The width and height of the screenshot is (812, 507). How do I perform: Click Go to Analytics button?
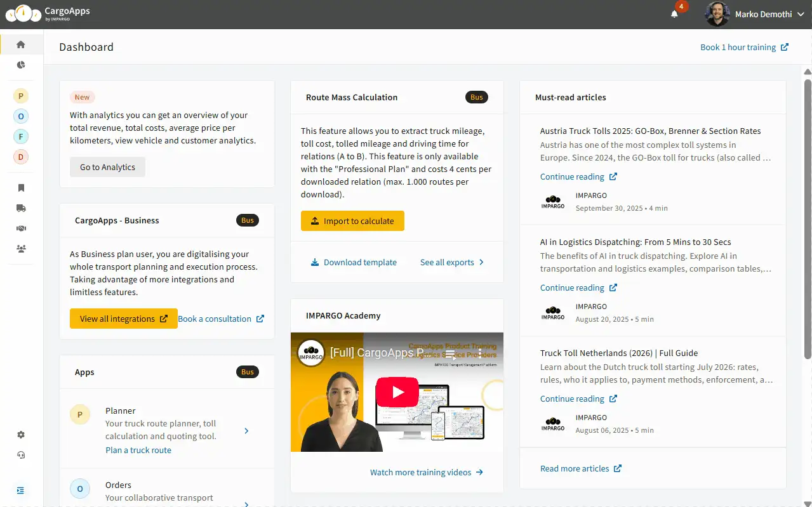pyautogui.click(x=107, y=167)
